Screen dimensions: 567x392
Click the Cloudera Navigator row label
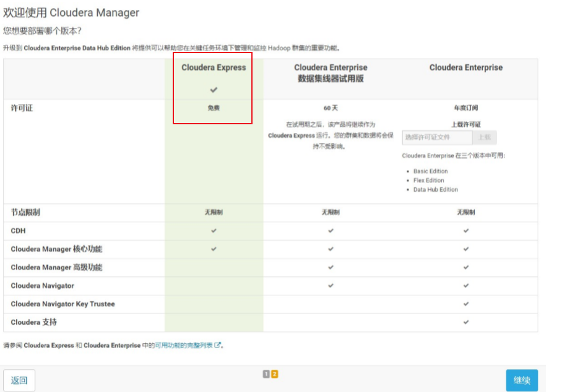[42, 286]
